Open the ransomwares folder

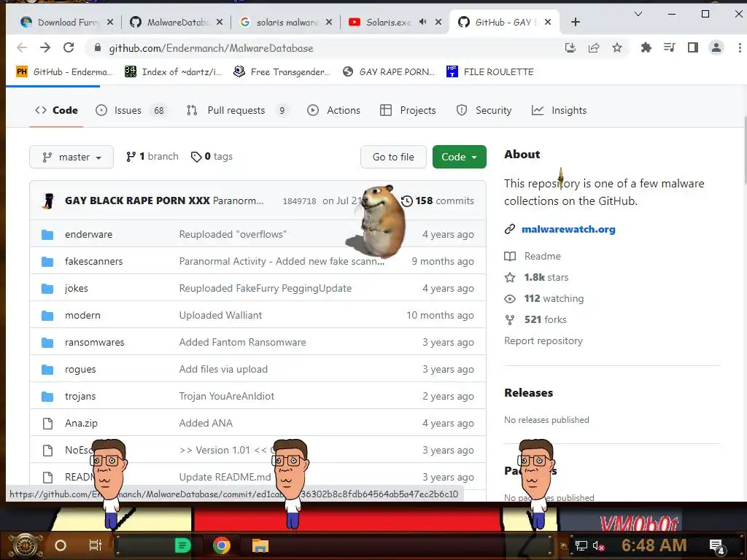94,343
